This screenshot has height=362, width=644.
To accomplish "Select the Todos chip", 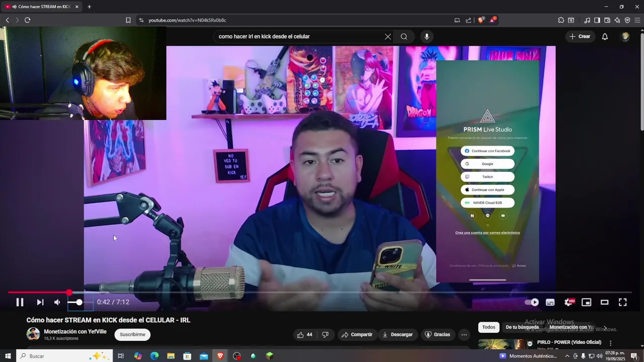I will (x=489, y=327).
